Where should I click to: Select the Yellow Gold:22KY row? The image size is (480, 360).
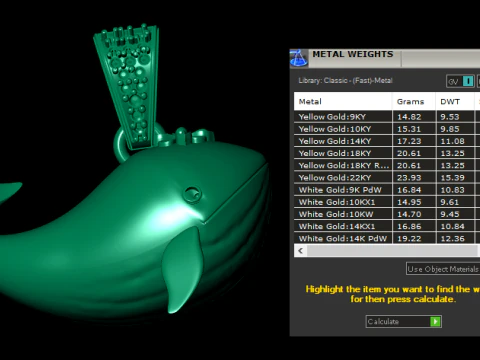387,178
